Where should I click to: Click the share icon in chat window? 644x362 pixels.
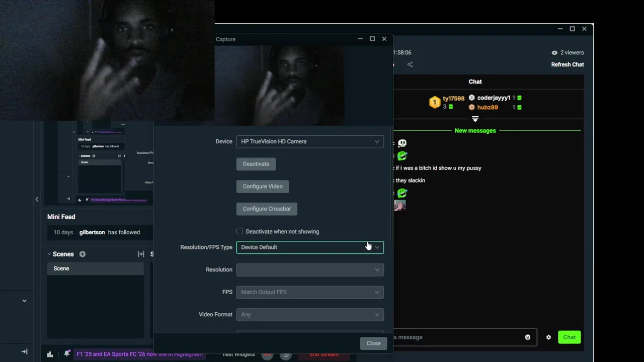(x=410, y=64)
